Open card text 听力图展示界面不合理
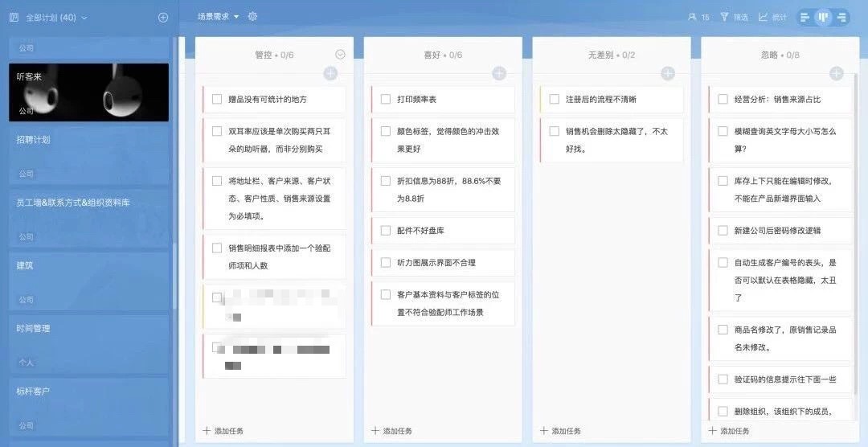Image resolution: width=868 pixels, height=447 pixels. pos(436,263)
